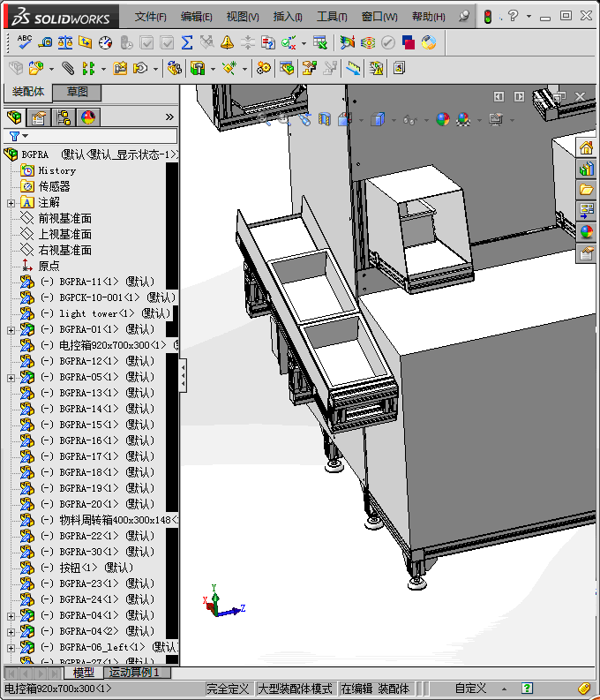Viewport: 600px width, 700px height.
Task: Open the Reference Geometry tool
Action: tap(229, 68)
